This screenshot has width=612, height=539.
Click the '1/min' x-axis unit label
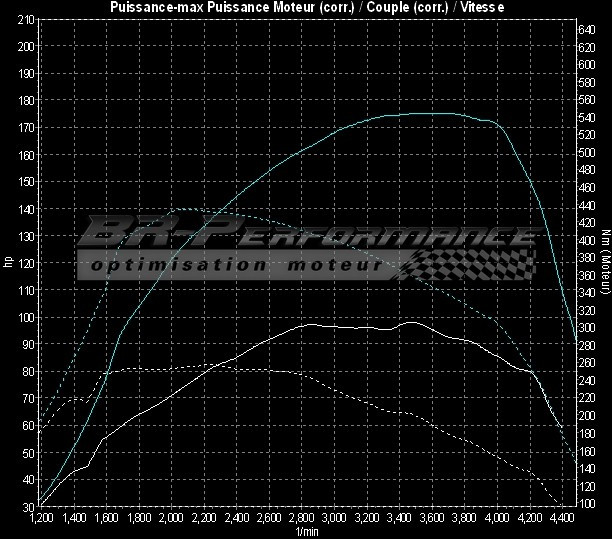[305, 531]
